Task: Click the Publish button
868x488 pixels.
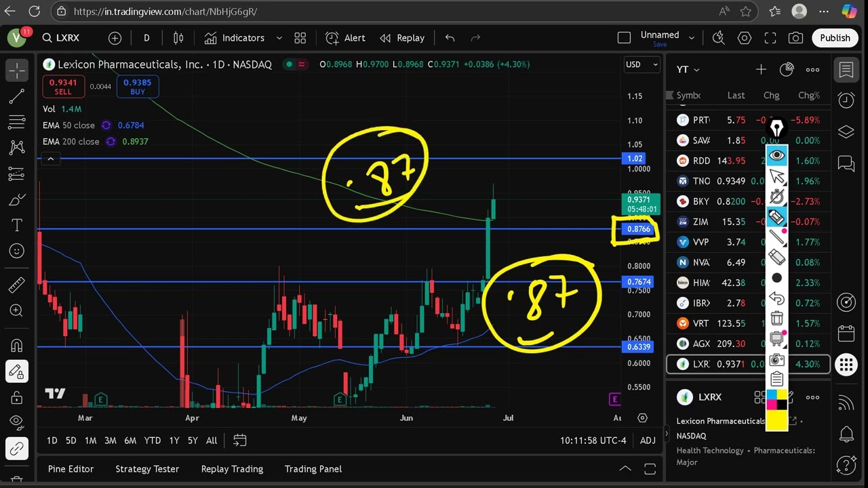Action: coord(835,38)
